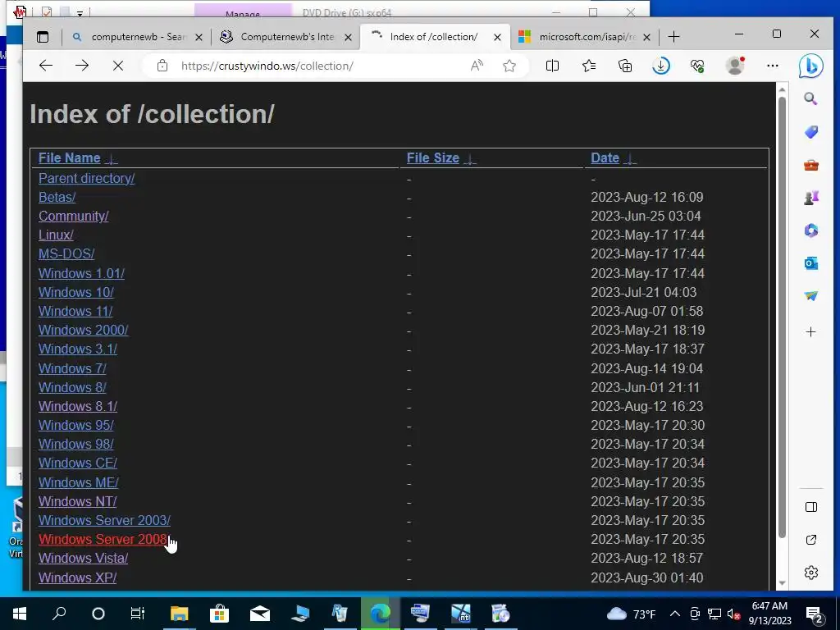Open the vertical tabs actions menu
The width and height of the screenshot is (840, 630).
click(x=43, y=37)
